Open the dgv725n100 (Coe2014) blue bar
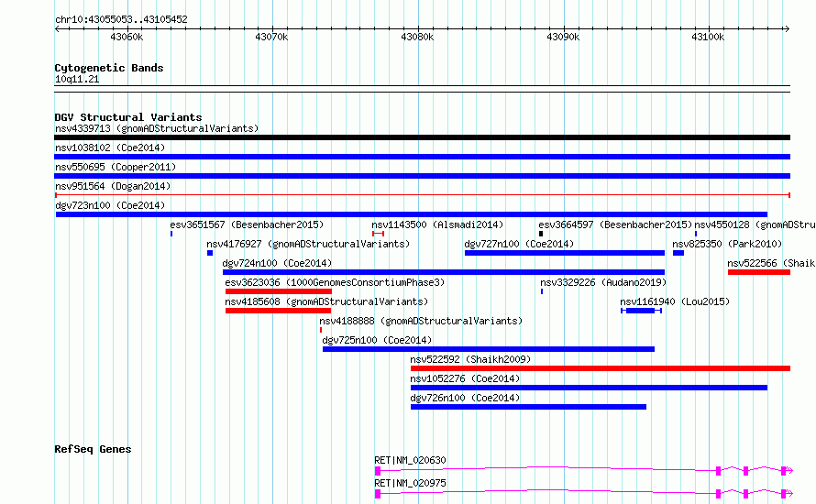The image size is (816, 504). coord(489,349)
